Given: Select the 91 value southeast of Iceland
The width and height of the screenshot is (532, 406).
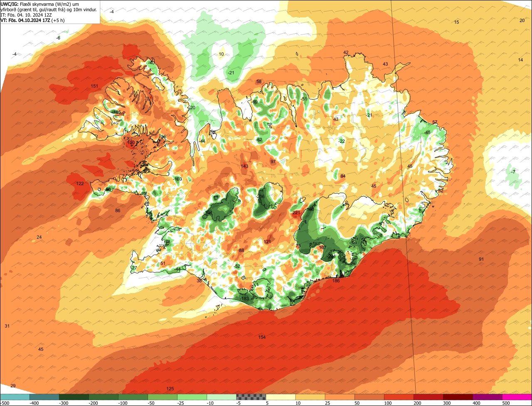Looking at the screenshot, I should (481, 259).
